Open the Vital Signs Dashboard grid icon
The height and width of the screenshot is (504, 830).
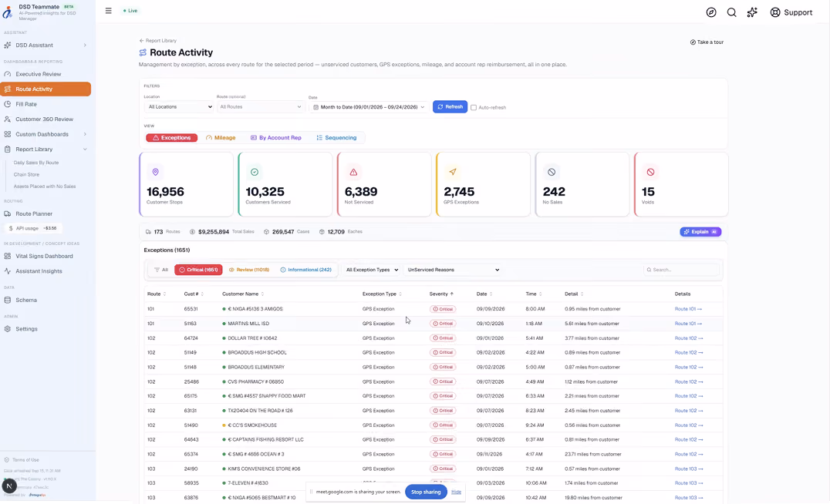pyautogui.click(x=8, y=256)
